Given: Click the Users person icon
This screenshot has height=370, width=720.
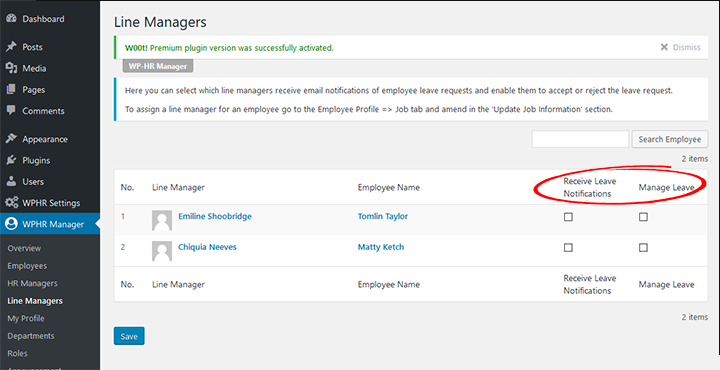Looking at the screenshot, I should pyautogui.click(x=11, y=181).
